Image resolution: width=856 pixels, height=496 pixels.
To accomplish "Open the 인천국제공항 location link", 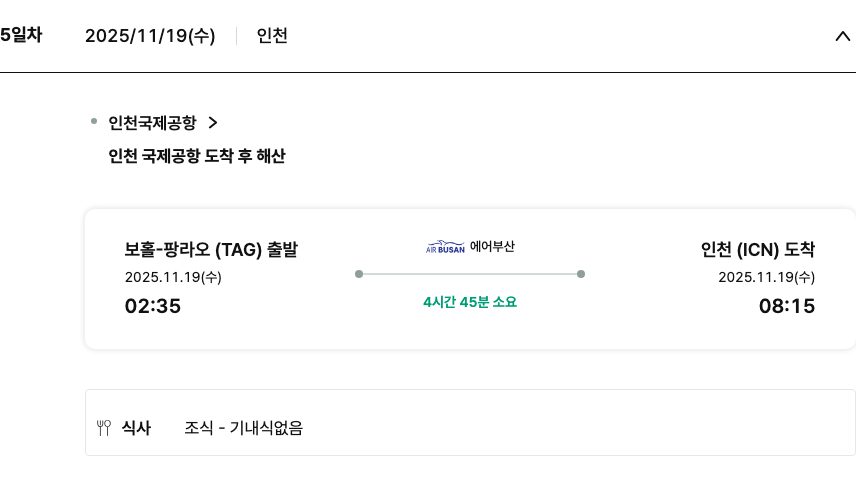I will pyautogui.click(x=152, y=123).
